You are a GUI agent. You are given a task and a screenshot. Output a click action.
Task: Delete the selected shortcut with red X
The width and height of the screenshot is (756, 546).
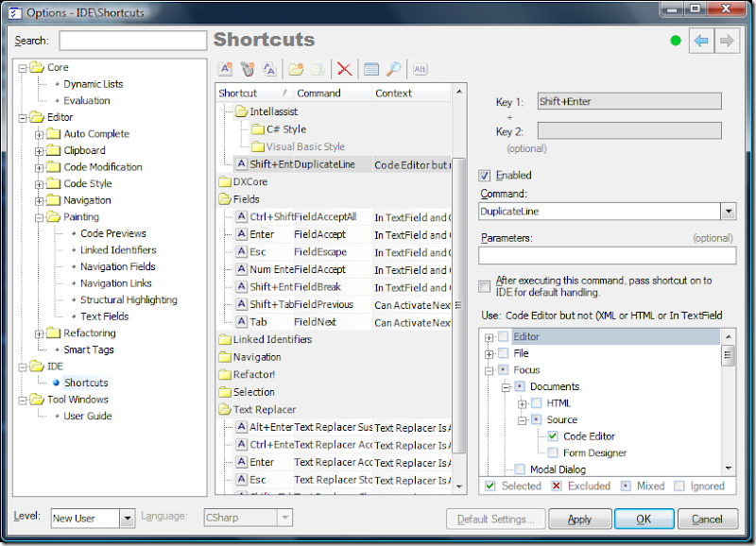point(344,69)
